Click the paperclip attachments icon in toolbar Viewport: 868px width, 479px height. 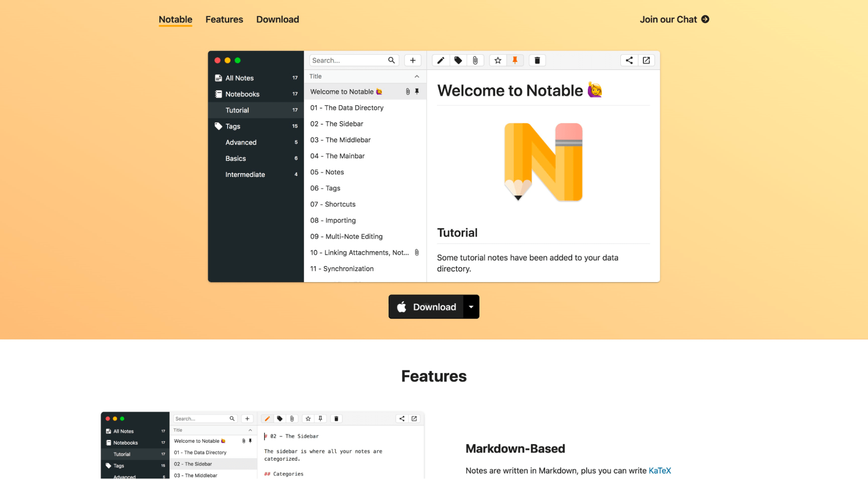[475, 60]
